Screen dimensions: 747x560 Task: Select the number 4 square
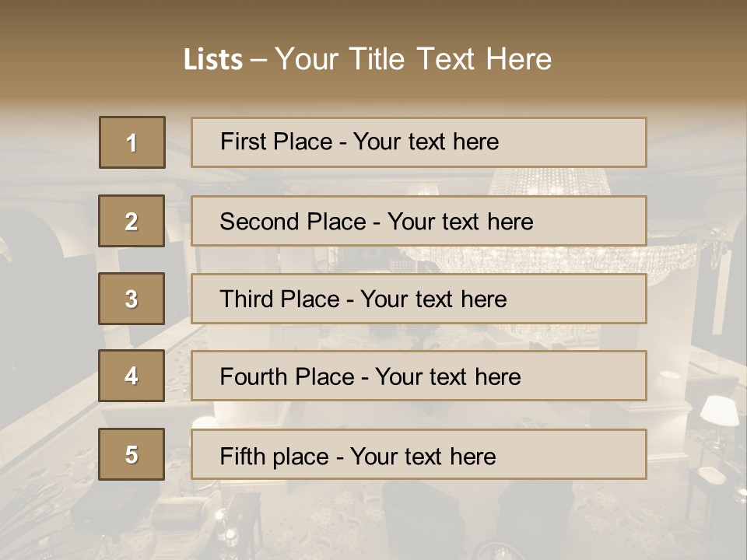tap(132, 376)
